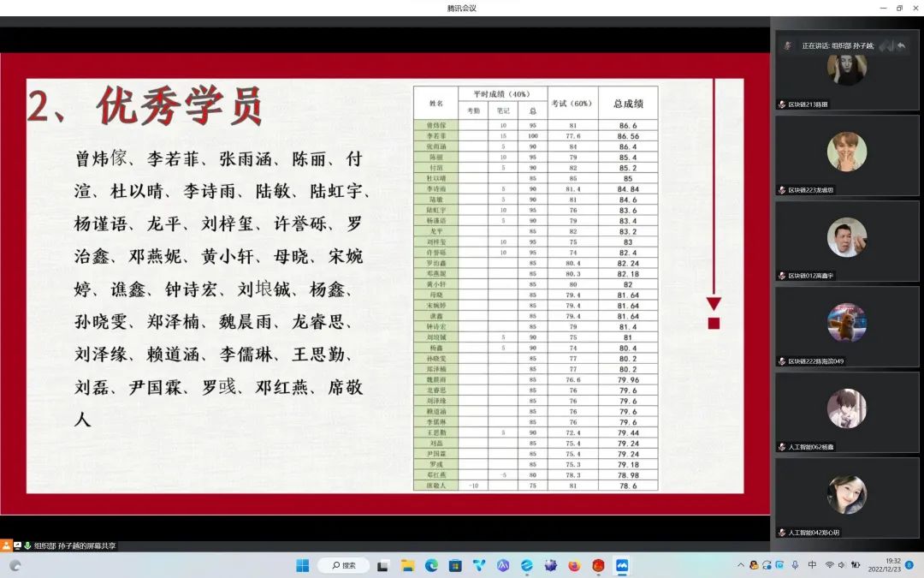Open Microsoft Edge from the taskbar
Viewport: 924px width, 578px height.
(431, 565)
